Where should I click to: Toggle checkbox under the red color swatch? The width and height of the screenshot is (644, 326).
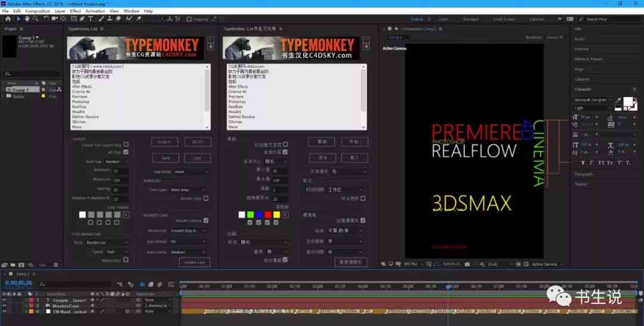268,222
